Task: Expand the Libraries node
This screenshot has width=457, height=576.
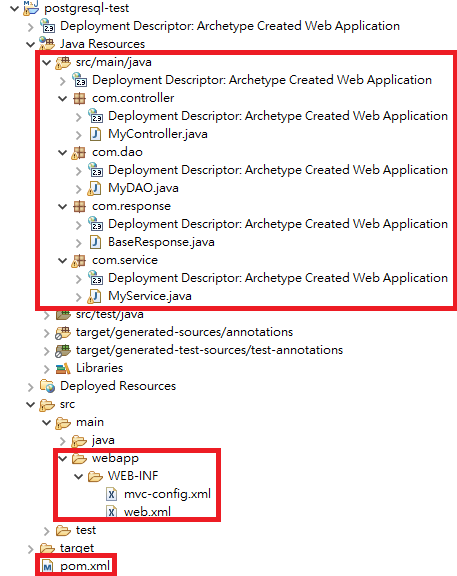Action: (46, 368)
